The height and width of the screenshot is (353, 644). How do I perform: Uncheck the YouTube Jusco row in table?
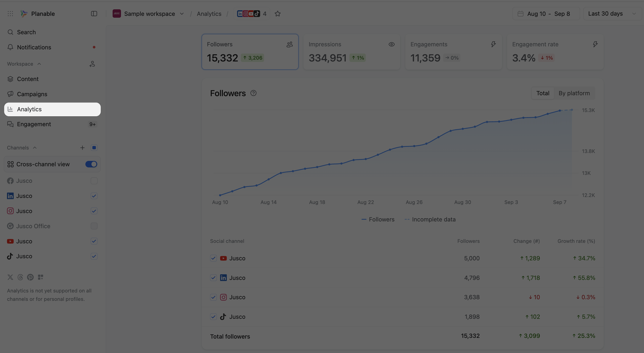213,258
